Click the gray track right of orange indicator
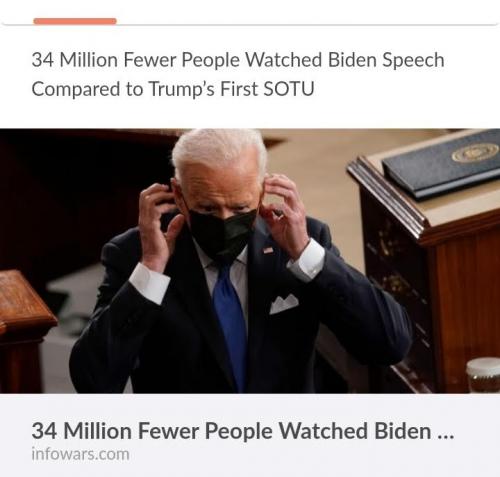The width and height of the screenshot is (500, 477). tap(307, 24)
